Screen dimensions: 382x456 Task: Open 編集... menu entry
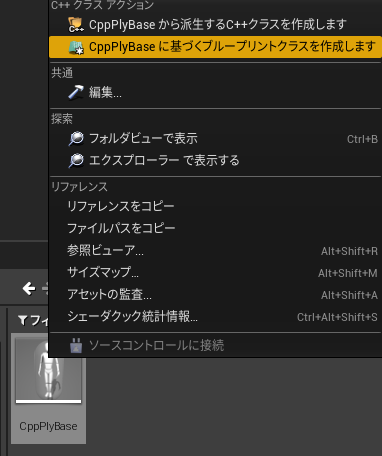[x=215, y=92]
